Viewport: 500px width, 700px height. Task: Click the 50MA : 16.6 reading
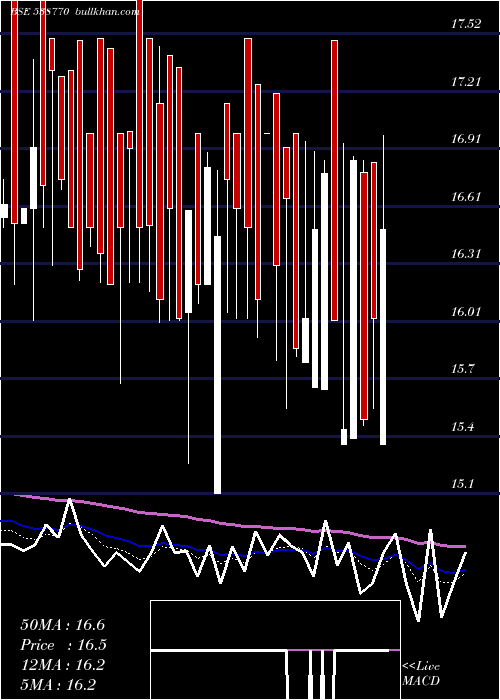[x=62, y=625]
